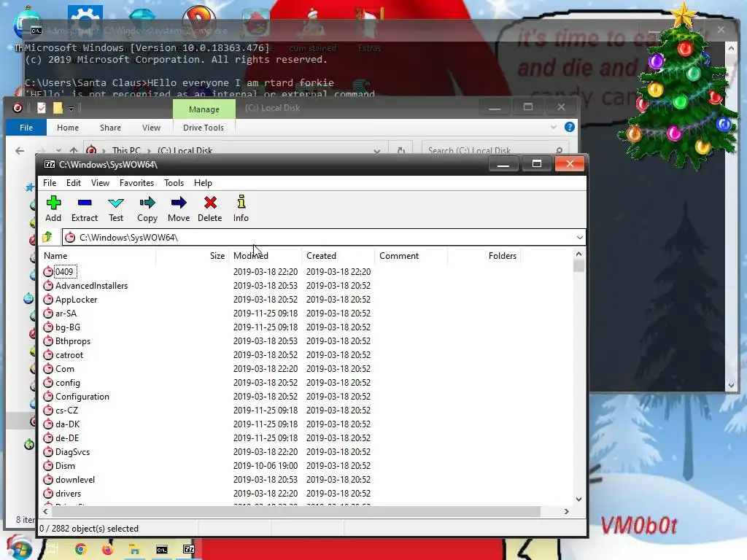
Task: Open the Command Prompt taskbar button
Action: coord(162,550)
